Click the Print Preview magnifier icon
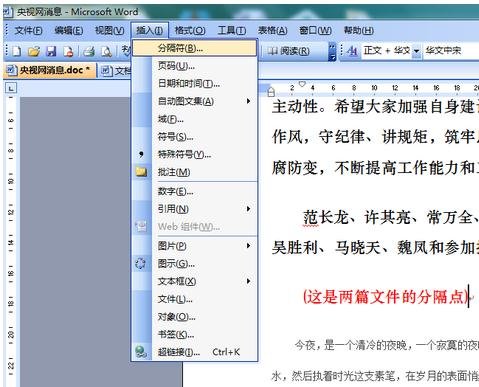This screenshot has width=479, height=387. [106, 51]
